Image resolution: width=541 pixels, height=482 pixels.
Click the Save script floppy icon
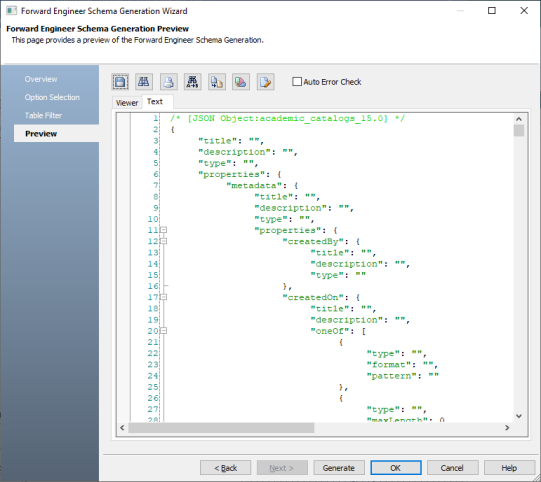tap(120, 82)
